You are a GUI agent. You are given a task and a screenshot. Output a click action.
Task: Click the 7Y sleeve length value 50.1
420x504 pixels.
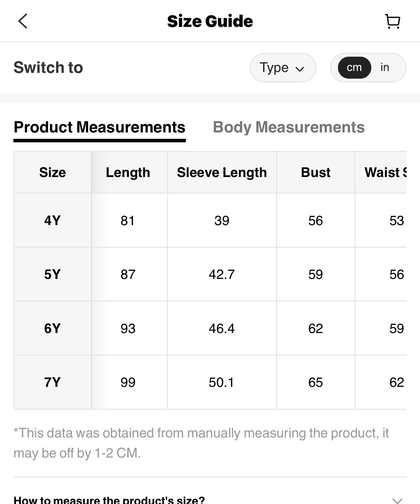click(x=221, y=382)
